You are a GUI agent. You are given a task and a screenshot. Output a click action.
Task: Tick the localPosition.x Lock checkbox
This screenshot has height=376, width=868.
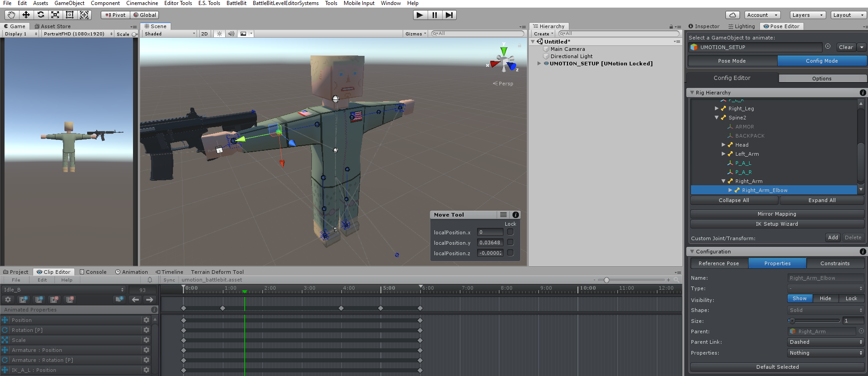(x=510, y=232)
